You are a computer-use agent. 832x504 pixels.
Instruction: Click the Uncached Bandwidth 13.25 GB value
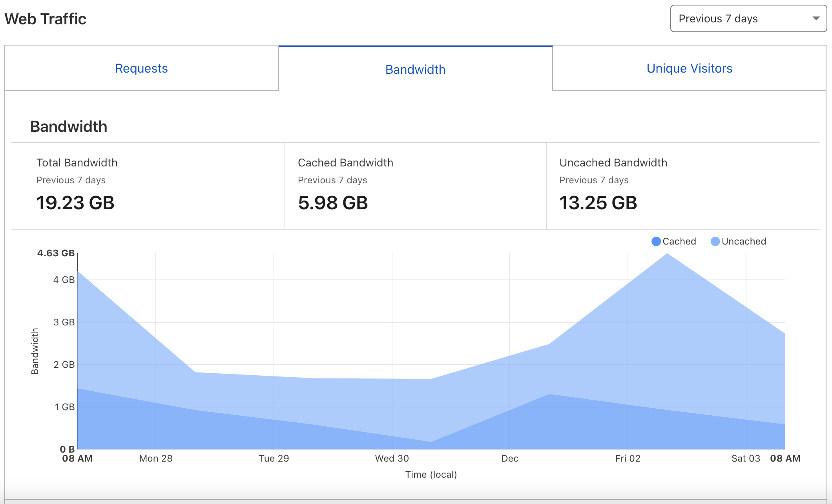tap(598, 203)
